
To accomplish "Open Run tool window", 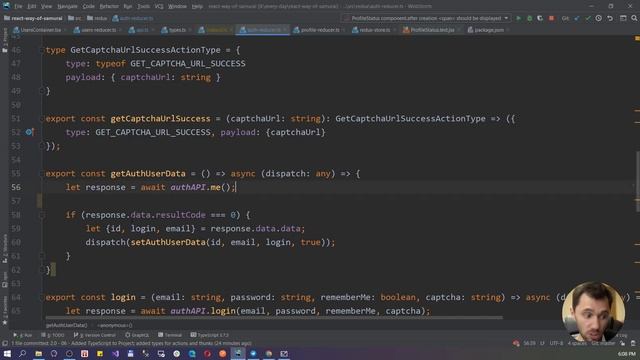I will [x=22, y=335].
